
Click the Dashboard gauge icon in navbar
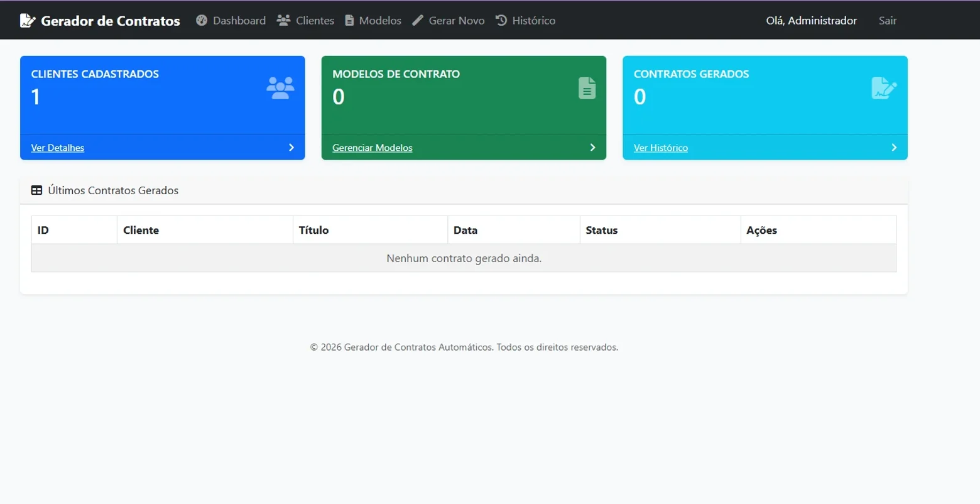click(202, 20)
